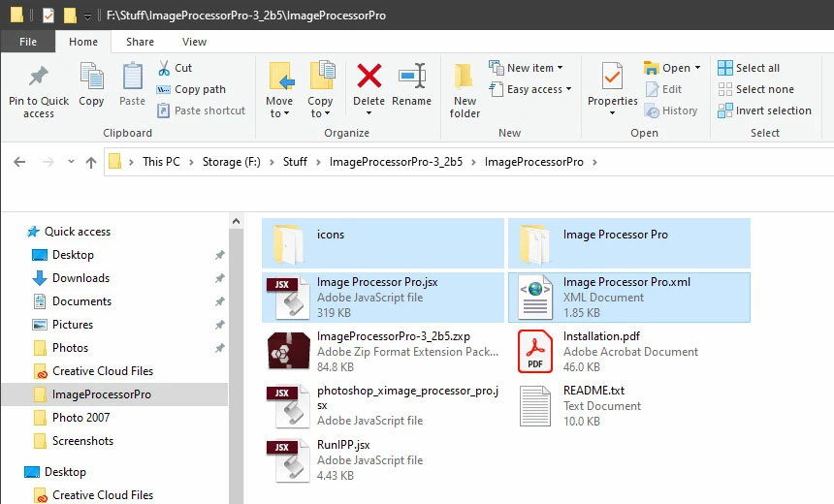Click Storage (F:) breadcrumb segment
Image resolution: width=834 pixels, height=504 pixels.
pos(232,162)
